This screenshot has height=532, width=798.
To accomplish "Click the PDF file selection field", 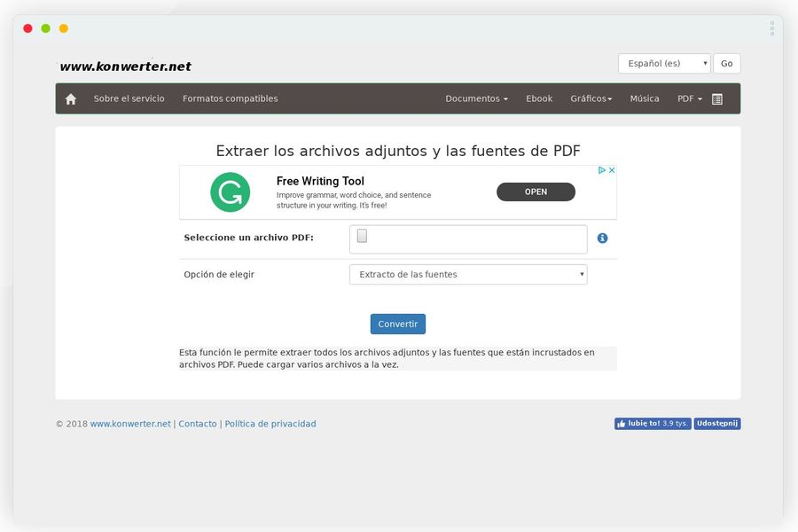I will [468, 239].
